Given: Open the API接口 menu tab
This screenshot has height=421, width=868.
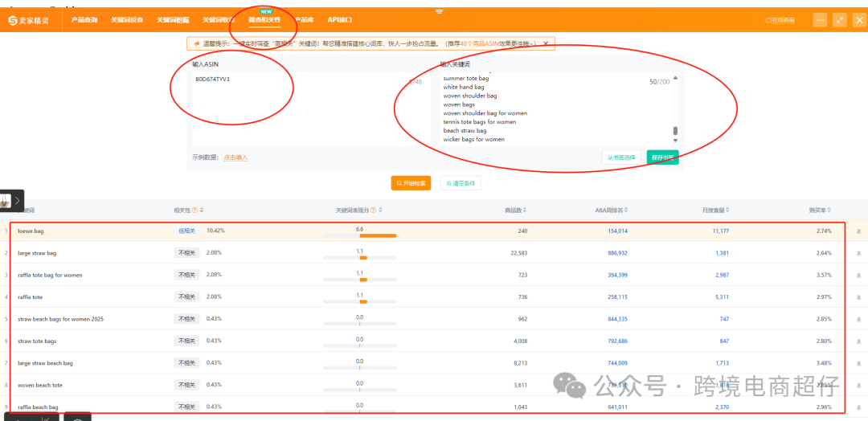Looking at the screenshot, I should pyautogui.click(x=339, y=20).
